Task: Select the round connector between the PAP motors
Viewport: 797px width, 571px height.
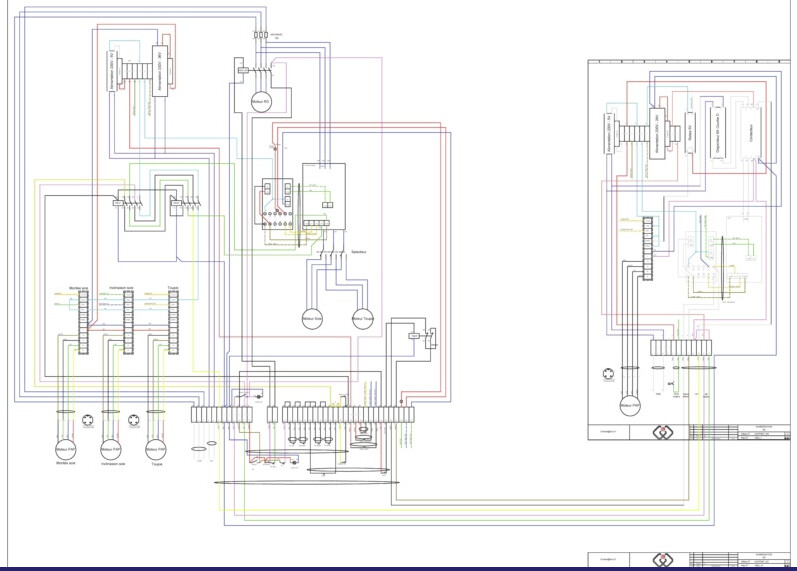Action: (x=88, y=419)
